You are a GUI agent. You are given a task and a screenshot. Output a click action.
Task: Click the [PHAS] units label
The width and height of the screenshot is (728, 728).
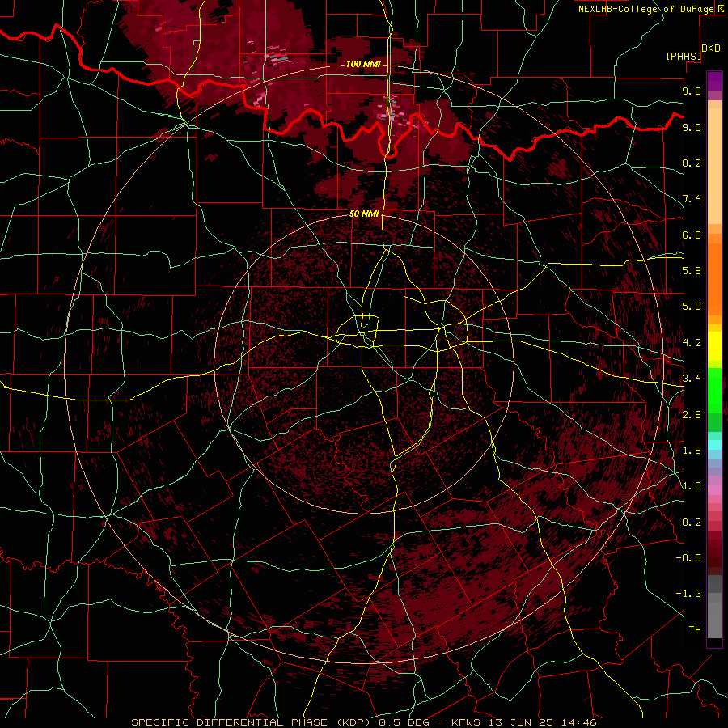click(x=684, y=57)
